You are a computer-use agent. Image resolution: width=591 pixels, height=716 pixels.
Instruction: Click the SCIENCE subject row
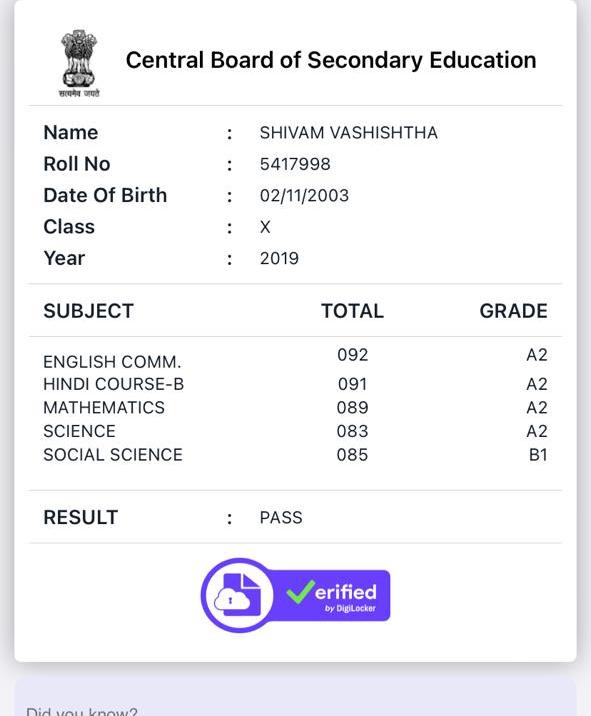click(296, 431)
